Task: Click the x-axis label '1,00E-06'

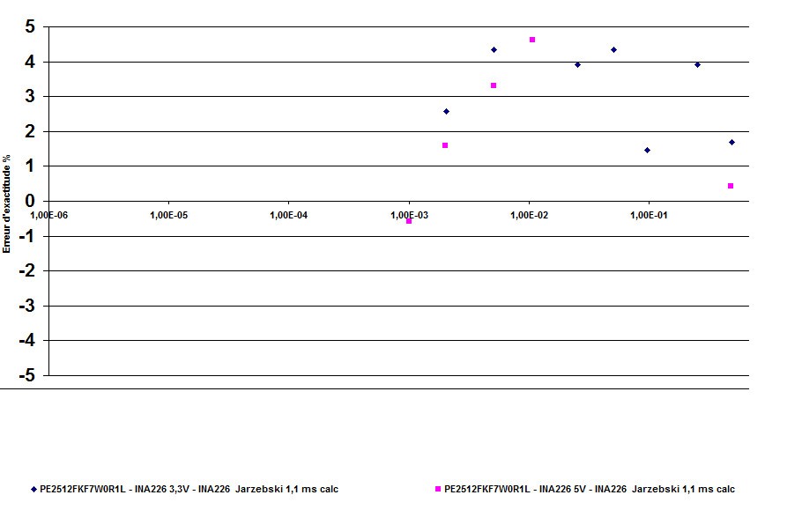Action: [x=49, y=216]
